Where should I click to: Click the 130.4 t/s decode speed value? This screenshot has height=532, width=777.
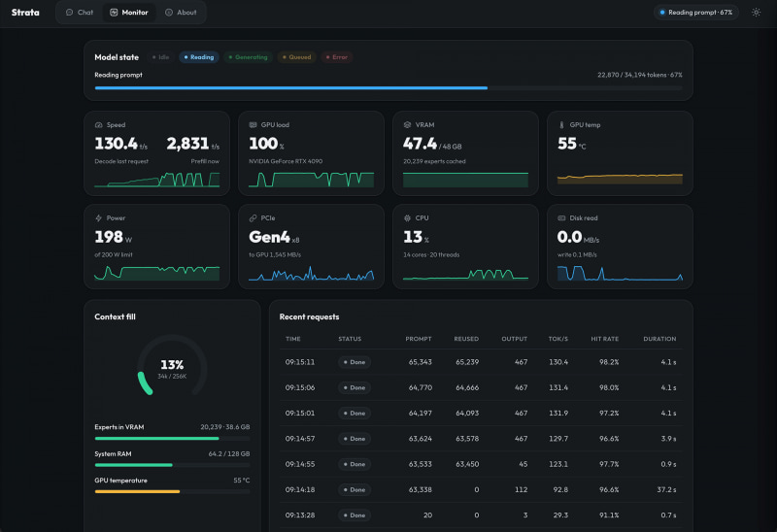point(120,144)
